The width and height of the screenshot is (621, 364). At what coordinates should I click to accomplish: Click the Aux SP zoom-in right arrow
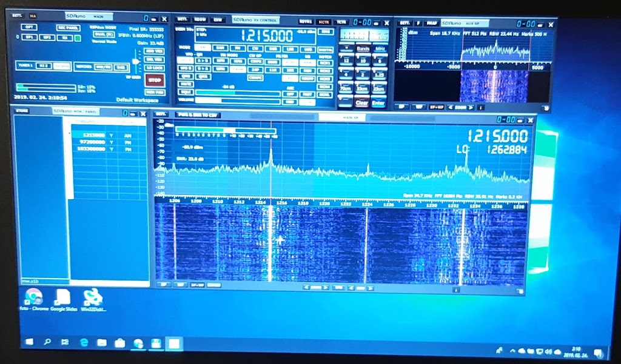[x=471, y=107]
